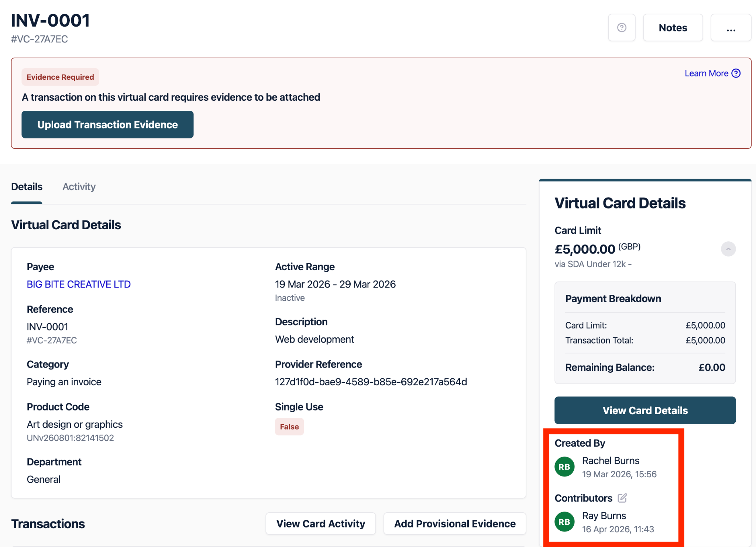
Task: Open the three-dots more options menu
Action: 731,28
